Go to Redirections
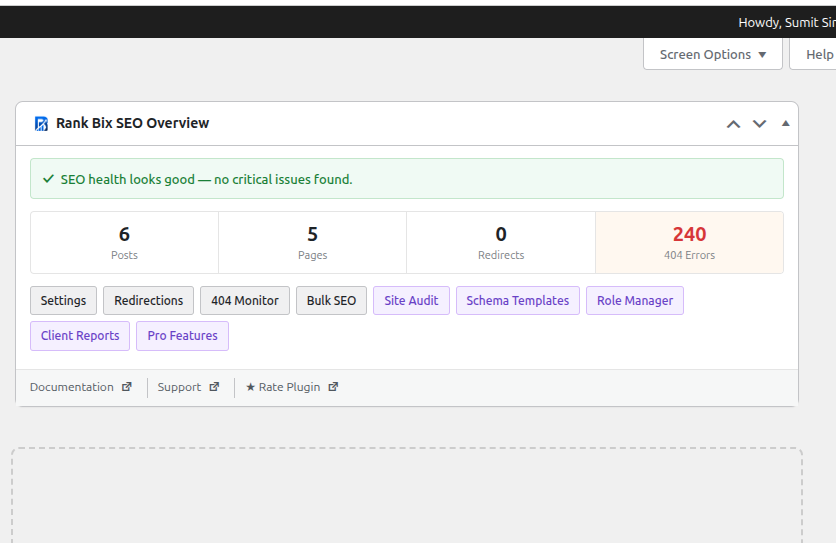 (148, 300)
